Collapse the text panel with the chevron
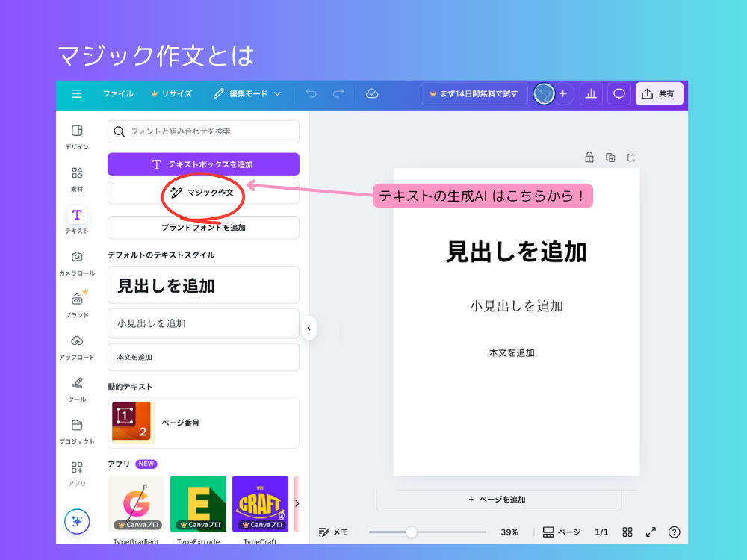 coord(309,327)
